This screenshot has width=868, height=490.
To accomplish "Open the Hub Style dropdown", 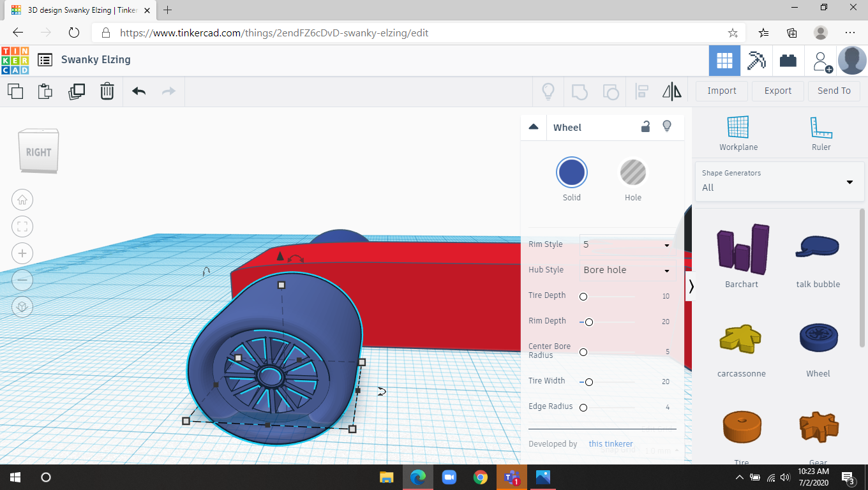I will point(627,270).
